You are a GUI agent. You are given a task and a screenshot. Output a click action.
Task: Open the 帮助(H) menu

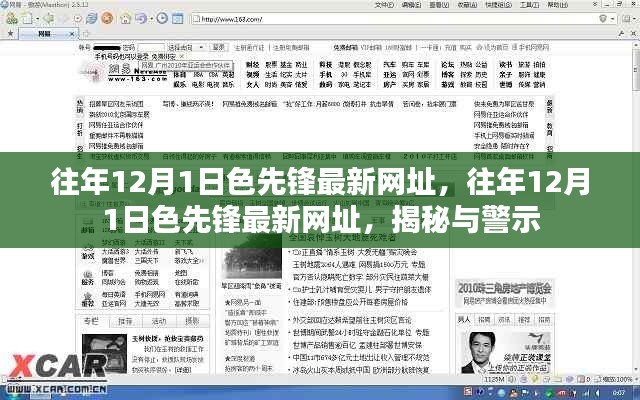click(558, 5)
